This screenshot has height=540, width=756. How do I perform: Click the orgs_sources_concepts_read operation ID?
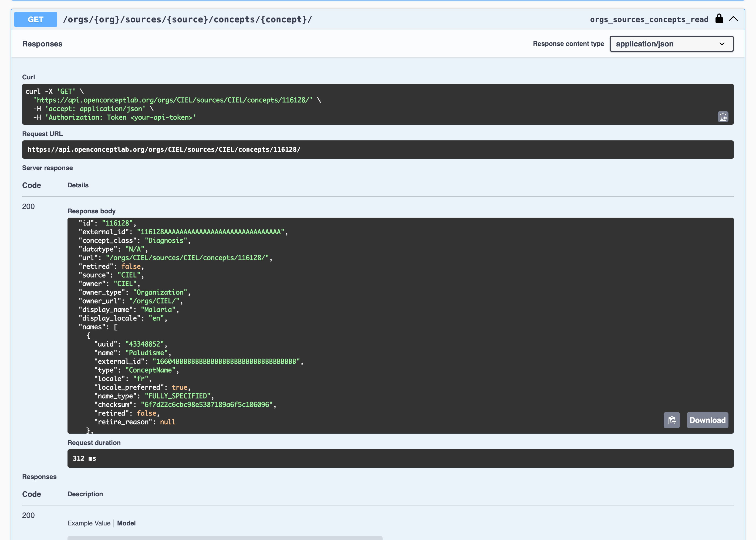[649, 20]
